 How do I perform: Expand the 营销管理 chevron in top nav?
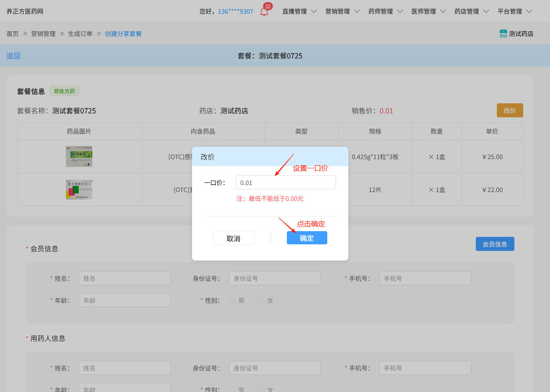tap(357, 11)
